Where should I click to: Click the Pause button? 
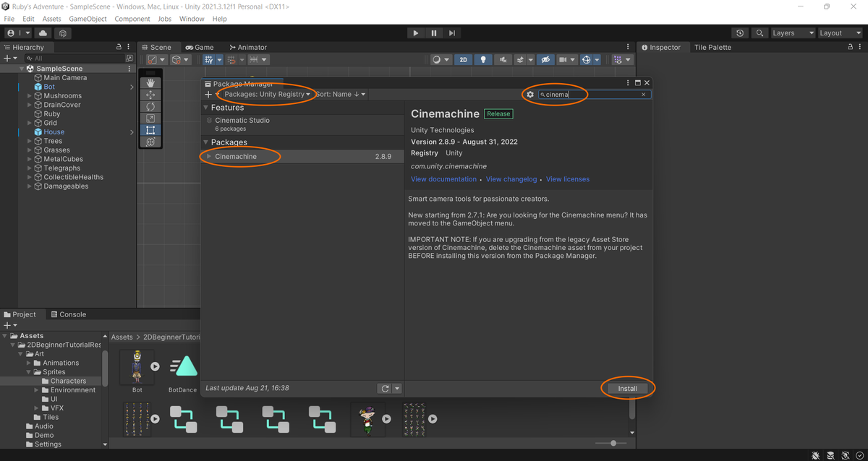click(433, 33)
